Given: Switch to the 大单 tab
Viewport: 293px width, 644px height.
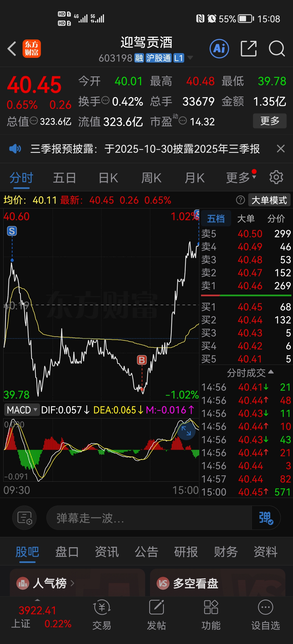Looking at the screenshot, I should coord(246,218).
